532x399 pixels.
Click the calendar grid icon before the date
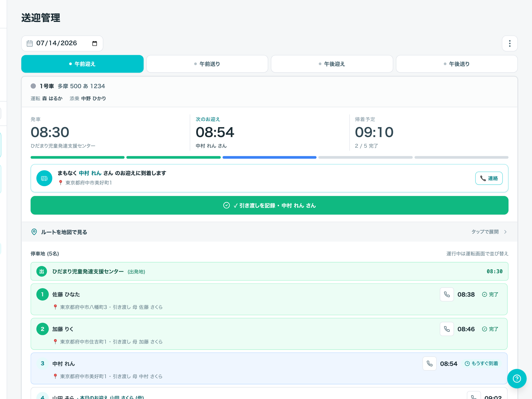click(30, 44)
